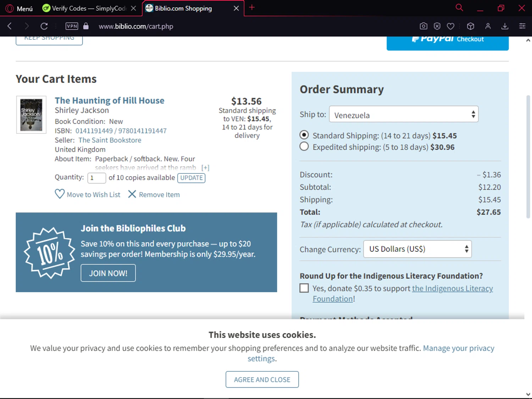Viewport: 532px width, 399px height.
Task: Open the ad blocker shield icon
Action: [x=437, y=26]
